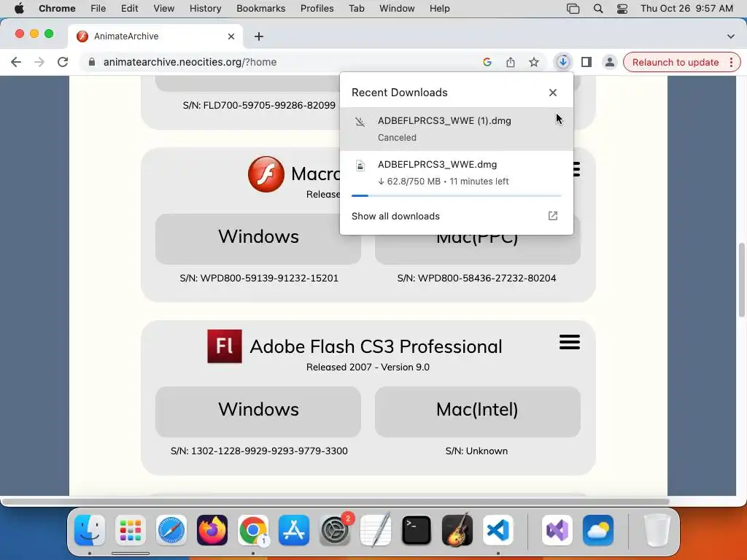Expand the tab search chevron
Image resolution: width=747 pixels, height=560 pixels.
pos(730,36)
